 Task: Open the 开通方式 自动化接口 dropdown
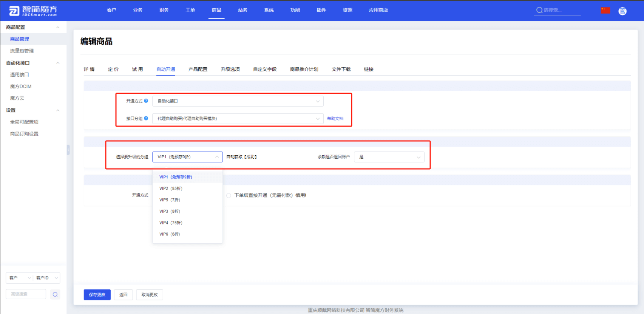[x=238, y=101]
